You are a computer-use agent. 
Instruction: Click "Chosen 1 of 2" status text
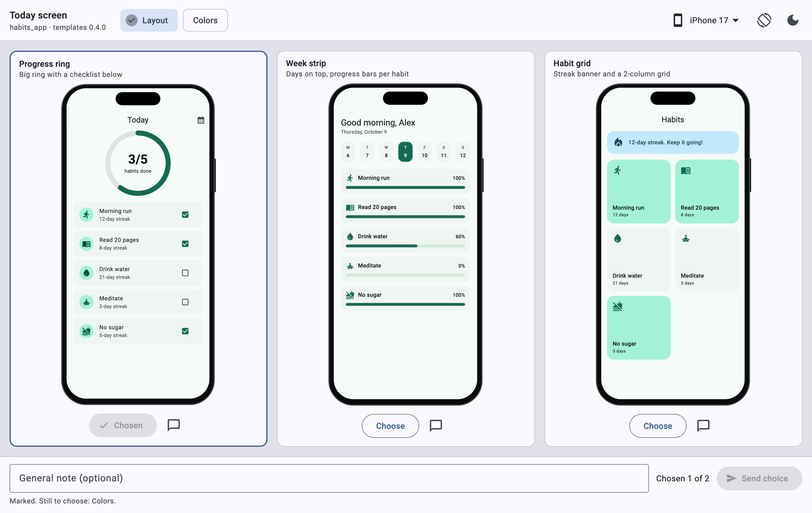click(x=682, y=478)
